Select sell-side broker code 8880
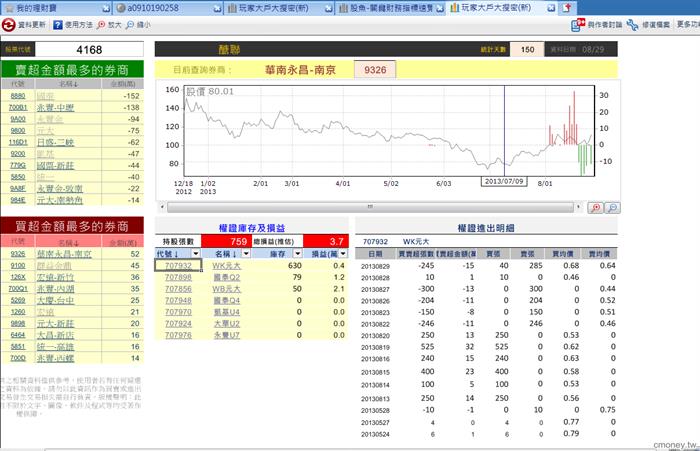The image size is (700, 451). point(18,96)
